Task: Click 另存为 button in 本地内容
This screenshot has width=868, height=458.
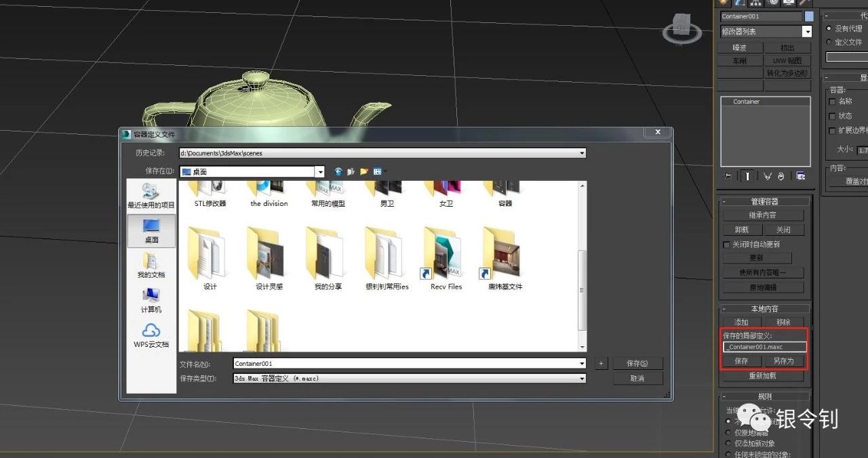Action: (x=783, y=361)
